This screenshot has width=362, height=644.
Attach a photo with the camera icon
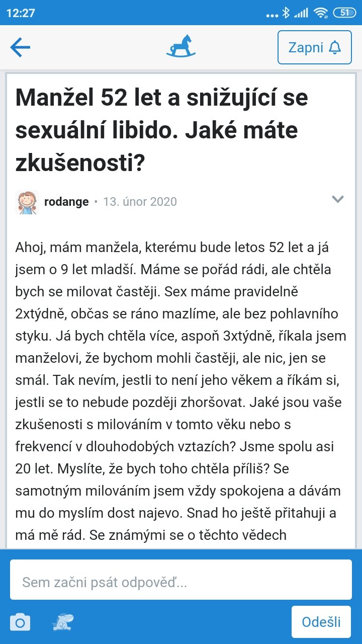click(20, 622)
